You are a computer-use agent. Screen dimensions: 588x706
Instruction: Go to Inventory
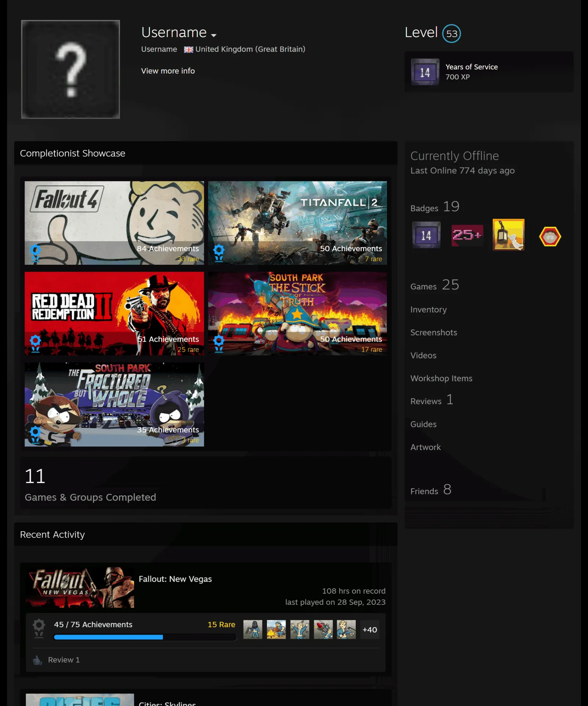tap(429, 310)
